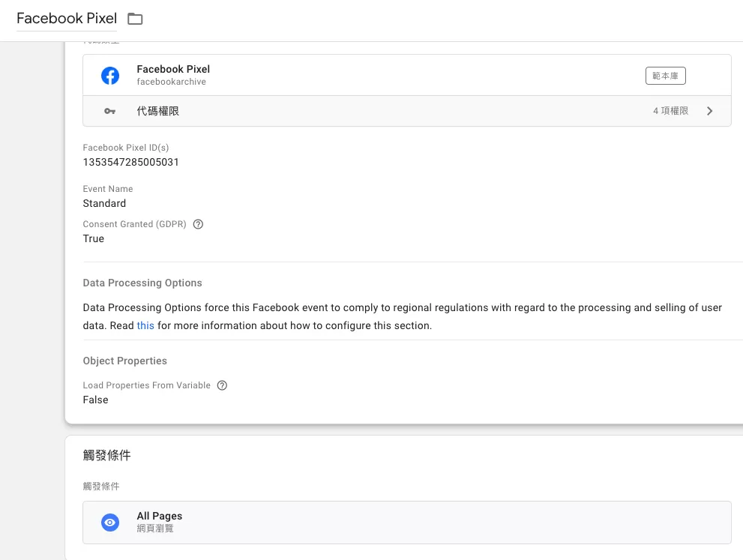Image resolution: width=743 pixels, height=560 pixels.
Task: Click the Facebook logo icon in the tag type card
Action: pyautogui.click(x=110, y=75)
